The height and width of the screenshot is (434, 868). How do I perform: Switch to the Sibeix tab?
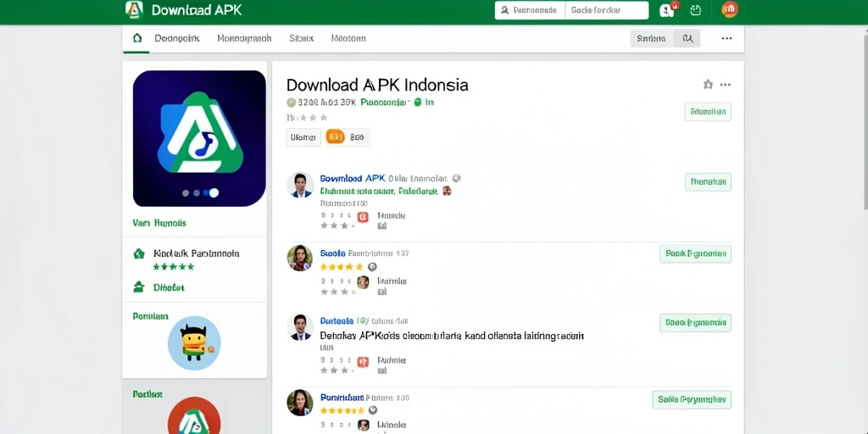(x=301, y=38)
